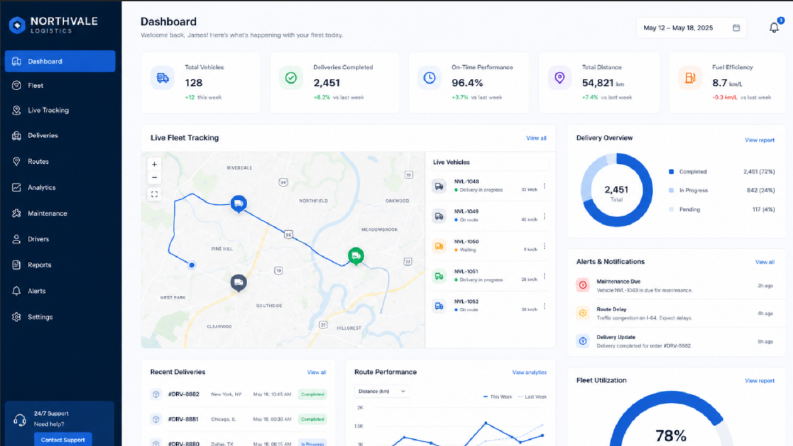The height and width of the screenshot is (446, 793).
Task: Click the Maintenance Due alert icon
Action: click(583, 285)
